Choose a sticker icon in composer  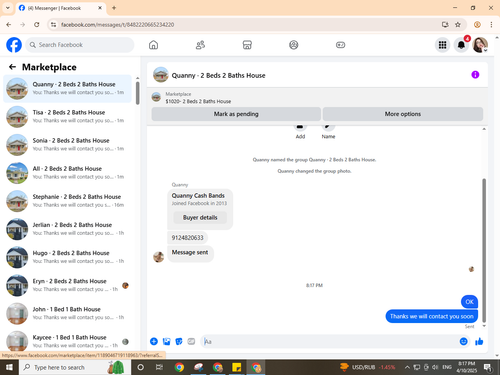pos(179,341)
